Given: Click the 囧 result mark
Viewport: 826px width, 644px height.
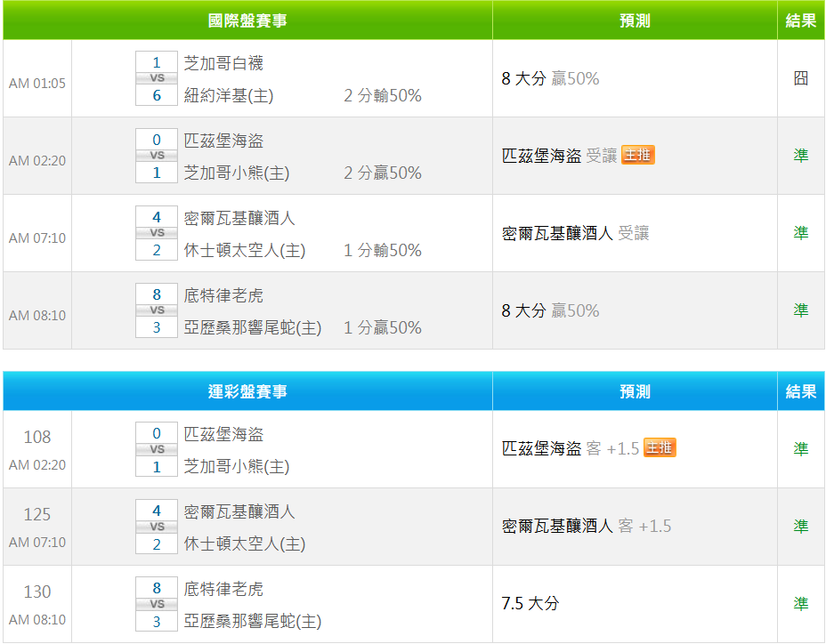Looking at the screenshot, I should [x=801, y=78].
